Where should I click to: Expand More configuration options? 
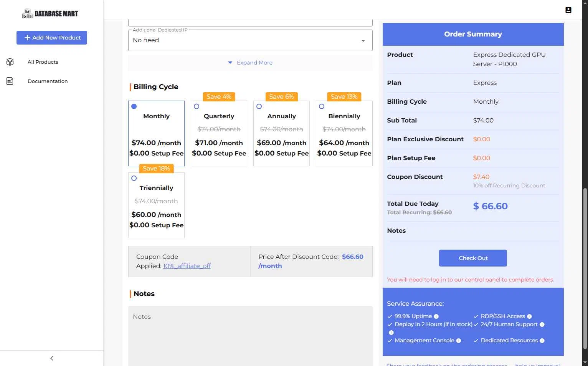coord(250,63)
